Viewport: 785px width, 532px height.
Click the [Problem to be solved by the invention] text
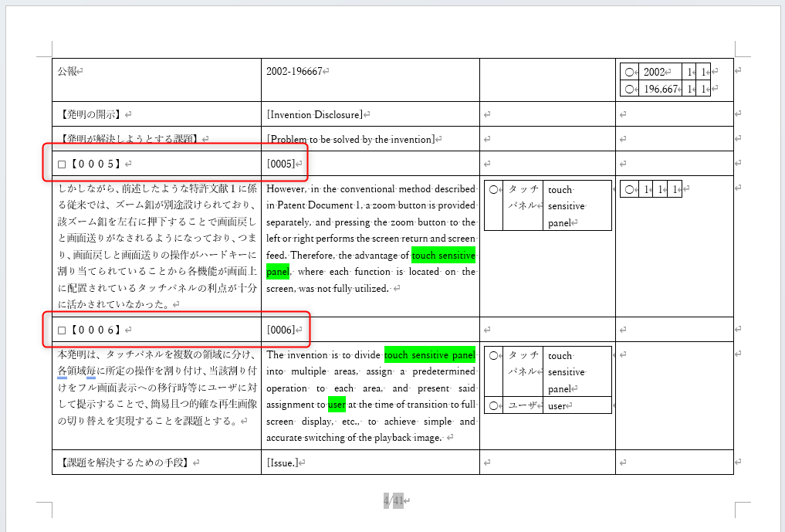pyautogui.click(x=350, y=139)
